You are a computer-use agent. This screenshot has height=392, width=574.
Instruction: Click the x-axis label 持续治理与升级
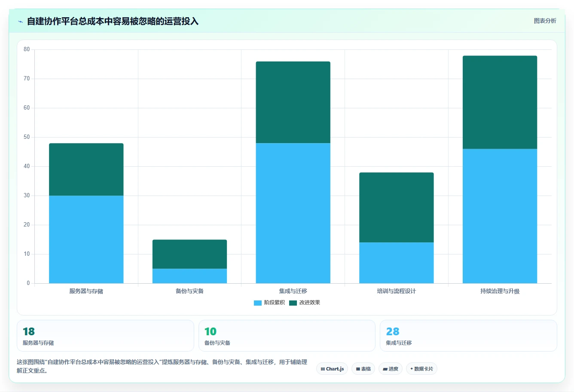coord(500,291)
